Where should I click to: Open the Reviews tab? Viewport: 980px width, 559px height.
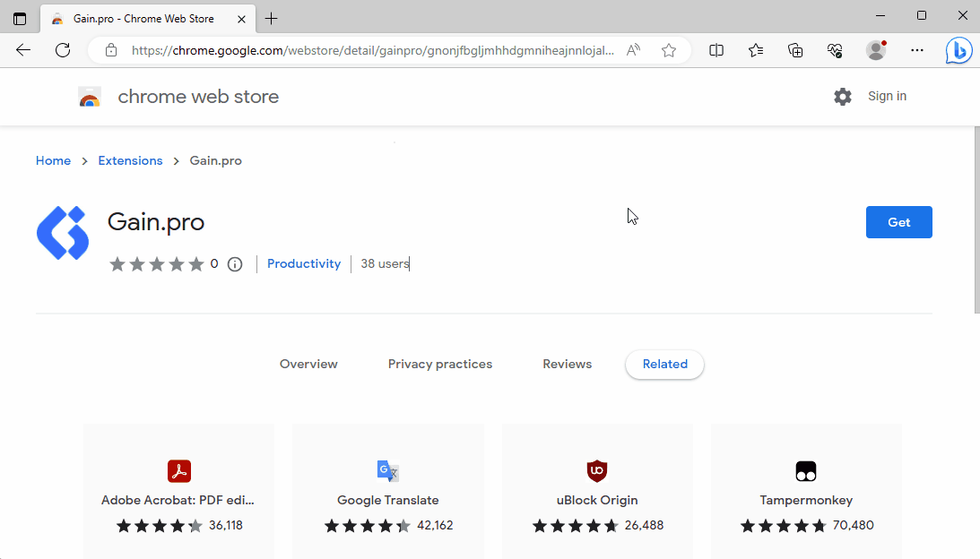(567, 364)
